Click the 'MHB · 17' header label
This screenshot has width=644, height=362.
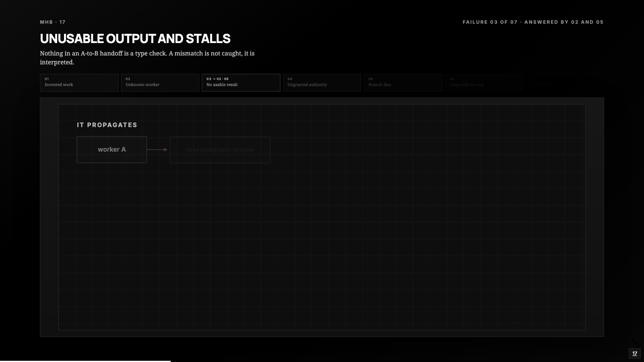(53, 22)
